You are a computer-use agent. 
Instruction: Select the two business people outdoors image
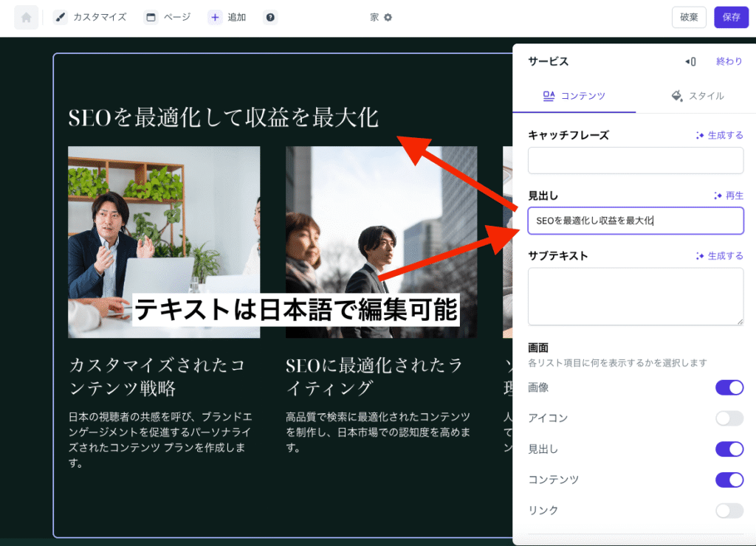coord(381,242)
